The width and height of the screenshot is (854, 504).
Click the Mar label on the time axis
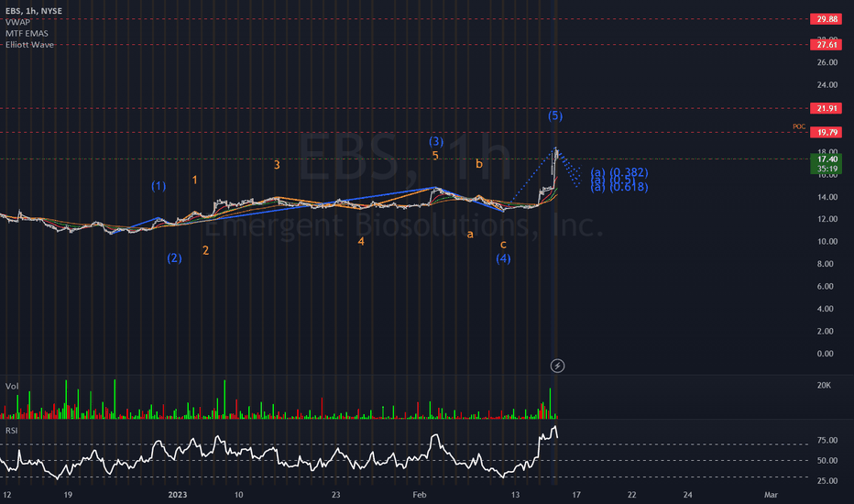[x=771, y=495]
